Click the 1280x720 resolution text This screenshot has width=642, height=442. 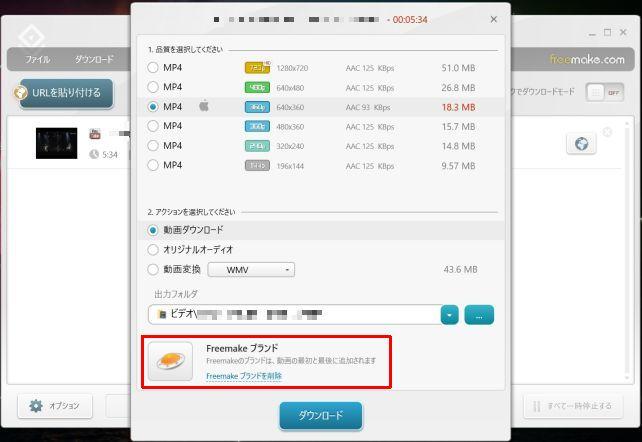[x=292, y=68]
